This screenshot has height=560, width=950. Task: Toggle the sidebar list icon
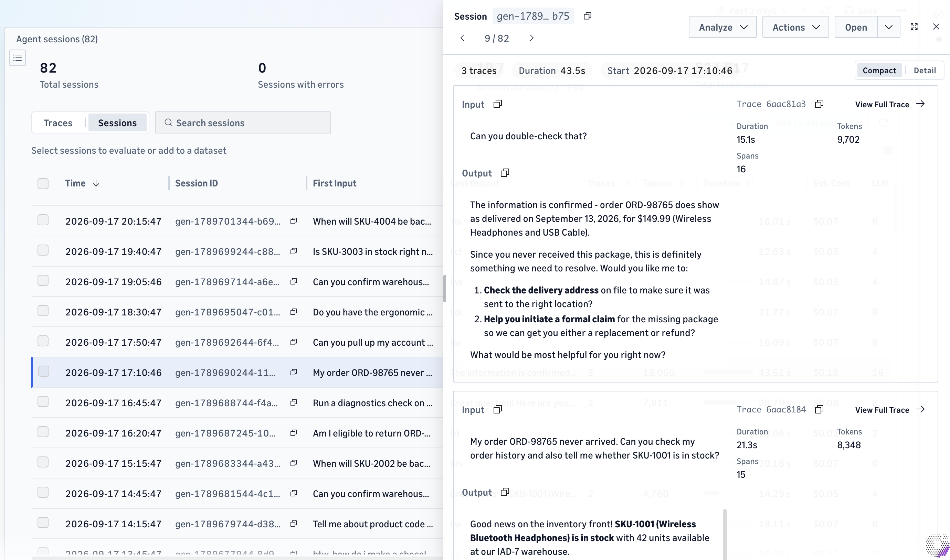coord(17,58)
